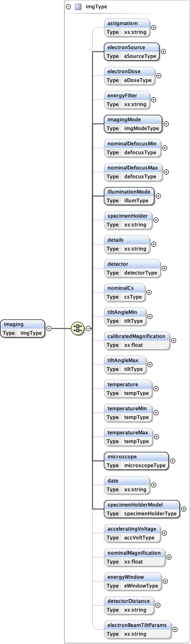
Task: Expand the specimenHolderModel plus icon
Action: [184, 509]
